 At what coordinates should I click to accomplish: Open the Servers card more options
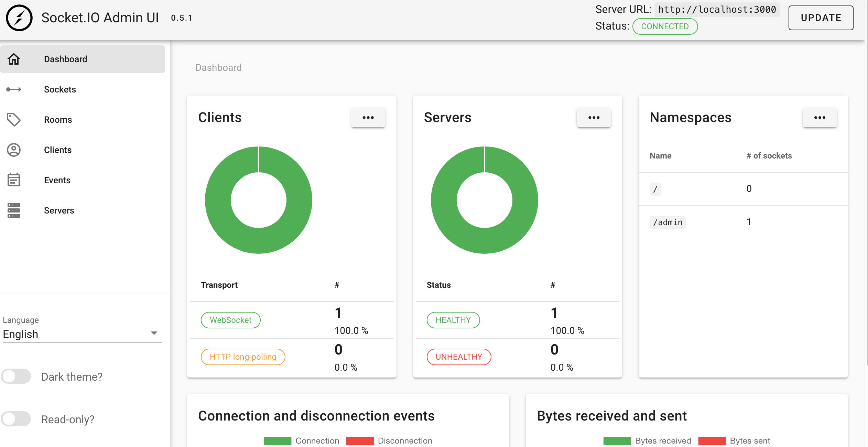coord(594,118)
